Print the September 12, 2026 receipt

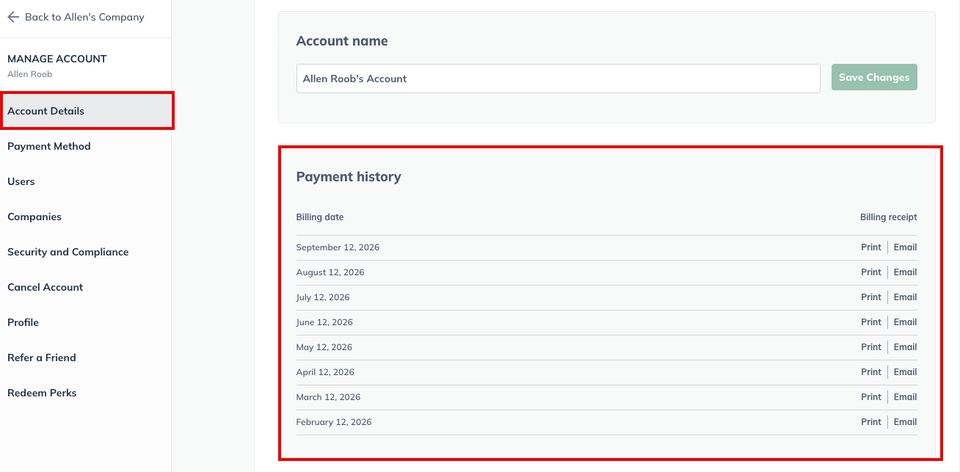click(871, 247)
